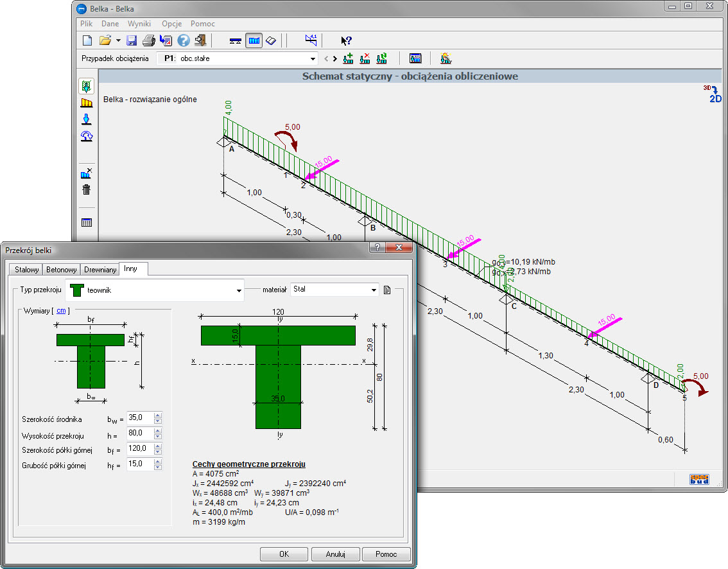Switch to the Betonowy tab
The width and height of the screenshot is (728, 569).
[62, 270]
